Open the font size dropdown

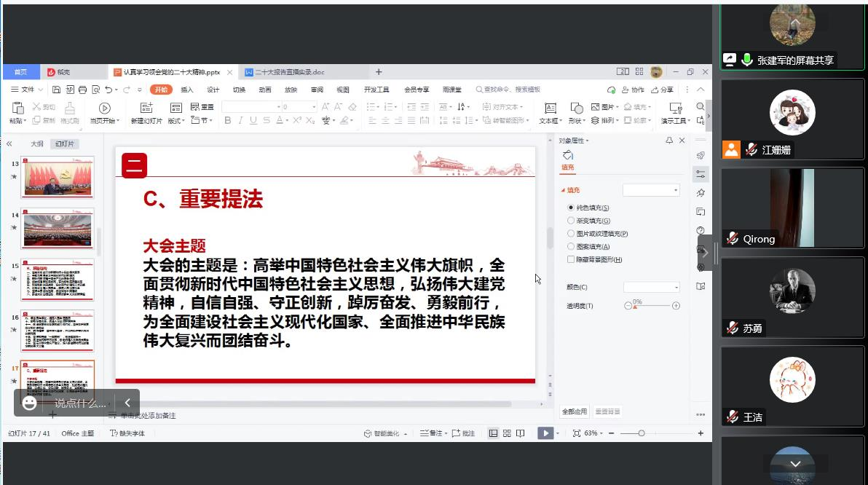299,106
